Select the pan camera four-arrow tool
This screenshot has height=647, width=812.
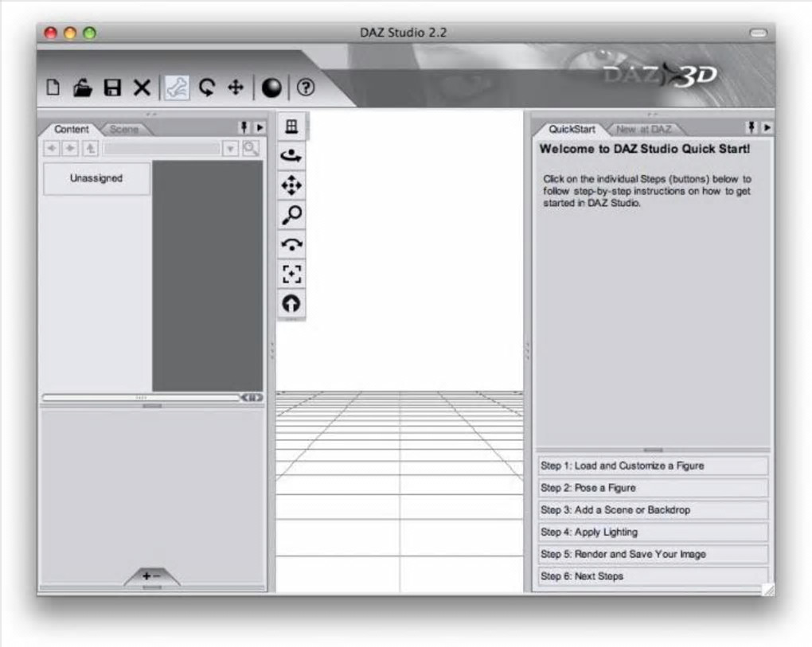pos(291,185)
